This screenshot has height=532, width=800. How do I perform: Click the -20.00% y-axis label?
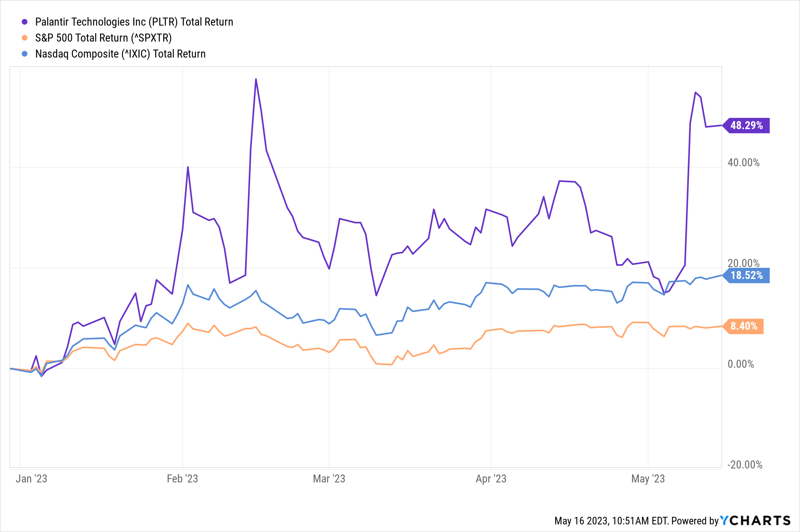(x=744, y=465)
